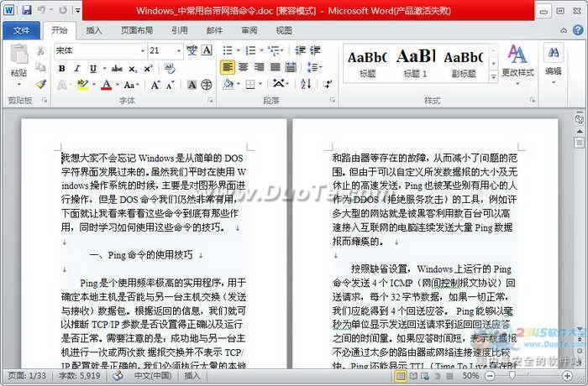Click the 50% zoom level
Image resolution: width=588 pixels, height=386 pixels.
(470, 375)
